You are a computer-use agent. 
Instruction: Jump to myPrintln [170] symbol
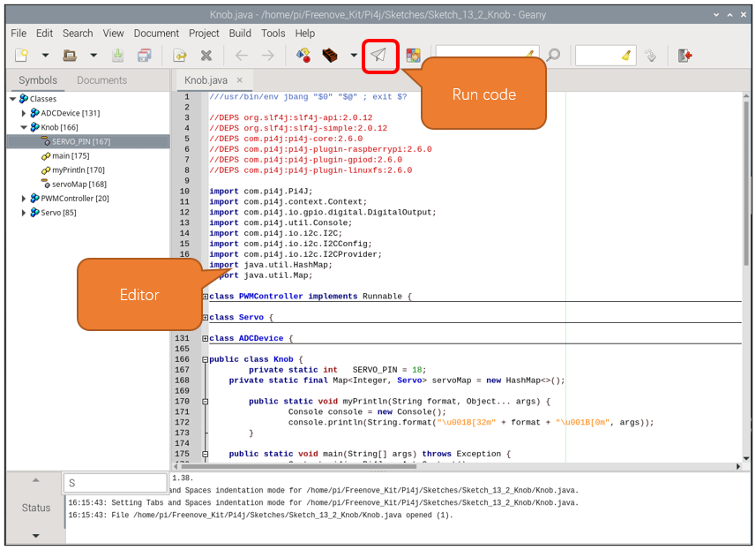(79, 170)
